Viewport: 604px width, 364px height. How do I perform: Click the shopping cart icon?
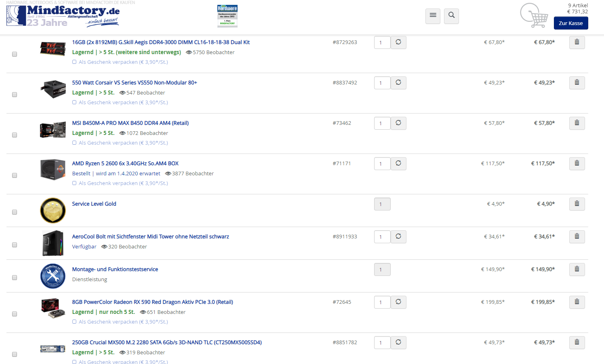pyautogui.click(x=534, y=16)
